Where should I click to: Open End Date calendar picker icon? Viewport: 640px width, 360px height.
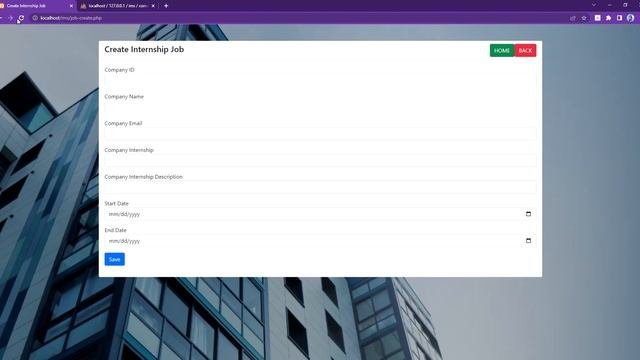[x=528, y=241]
